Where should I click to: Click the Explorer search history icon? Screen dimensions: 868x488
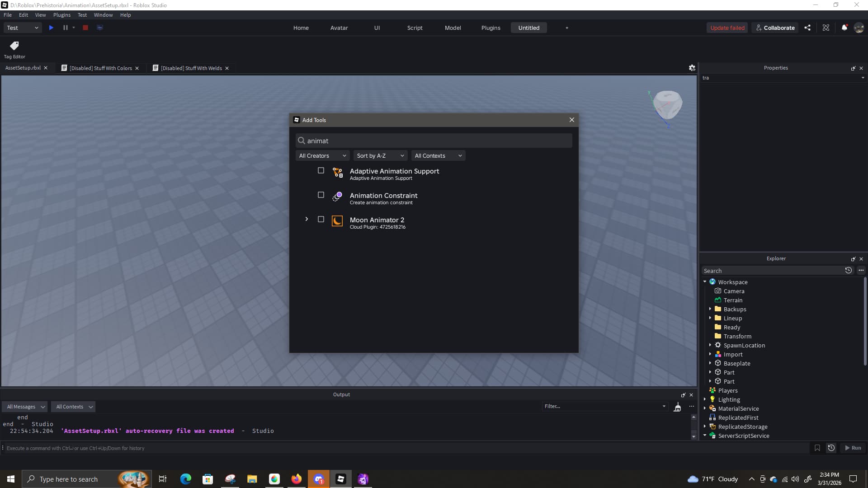pos(848,270)
